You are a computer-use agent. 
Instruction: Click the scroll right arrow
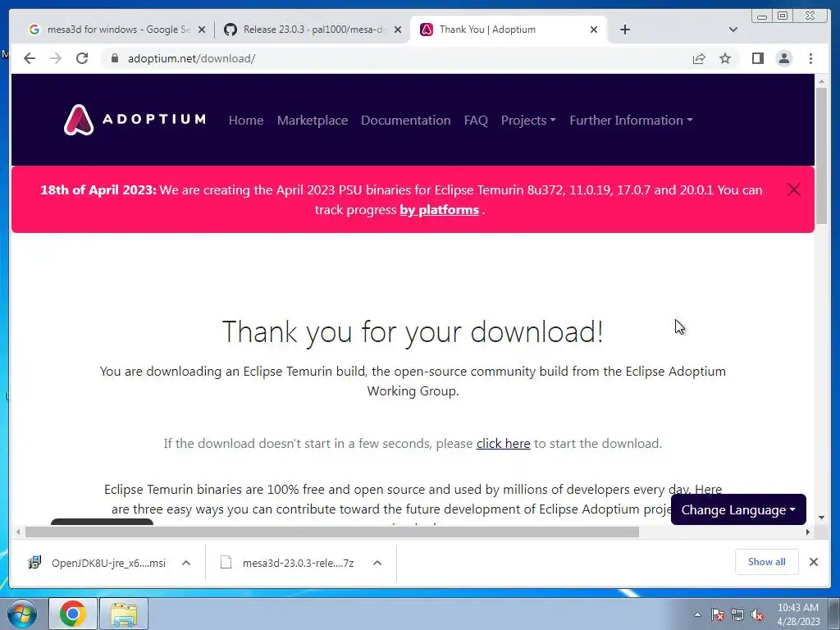(x=808, y=532)
